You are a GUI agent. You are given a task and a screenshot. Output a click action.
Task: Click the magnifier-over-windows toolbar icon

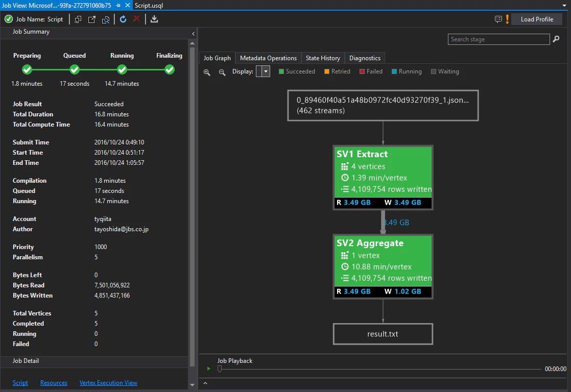click(x=106, y=20)
